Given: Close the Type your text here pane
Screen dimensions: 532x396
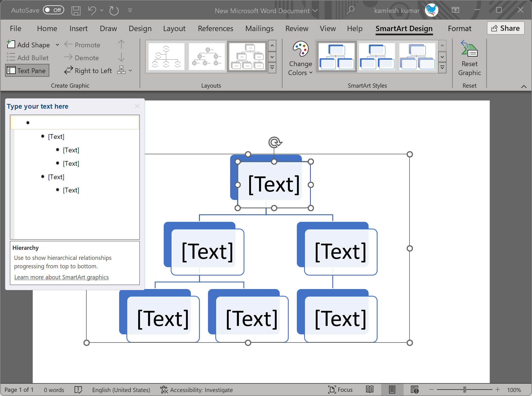Looking at the screenshot, I should click(x=137, y=106).
